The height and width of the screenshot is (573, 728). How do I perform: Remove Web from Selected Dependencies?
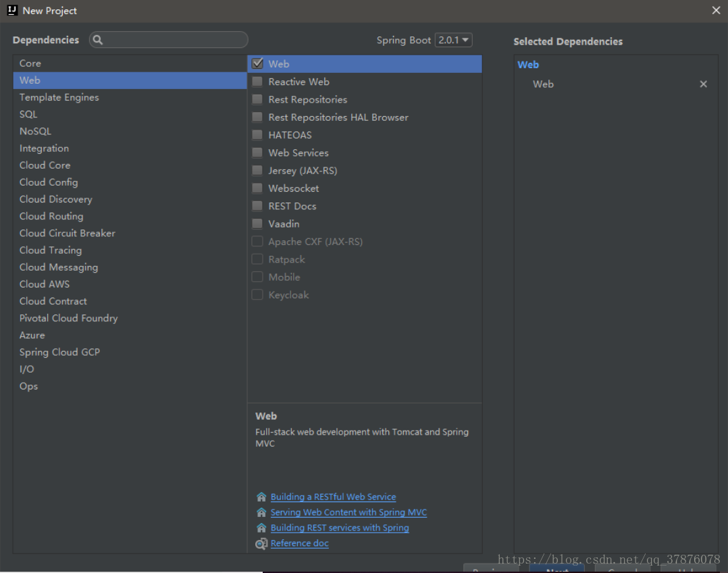704,84
